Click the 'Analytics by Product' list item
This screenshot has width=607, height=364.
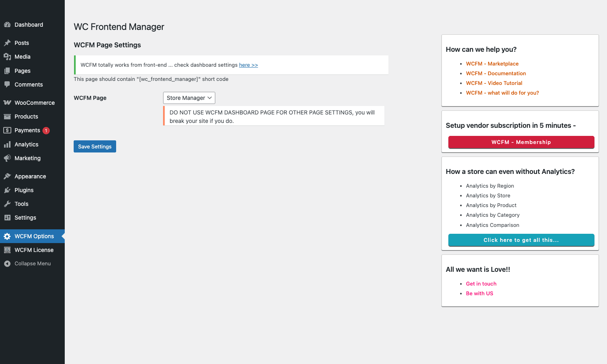[491, 205]
